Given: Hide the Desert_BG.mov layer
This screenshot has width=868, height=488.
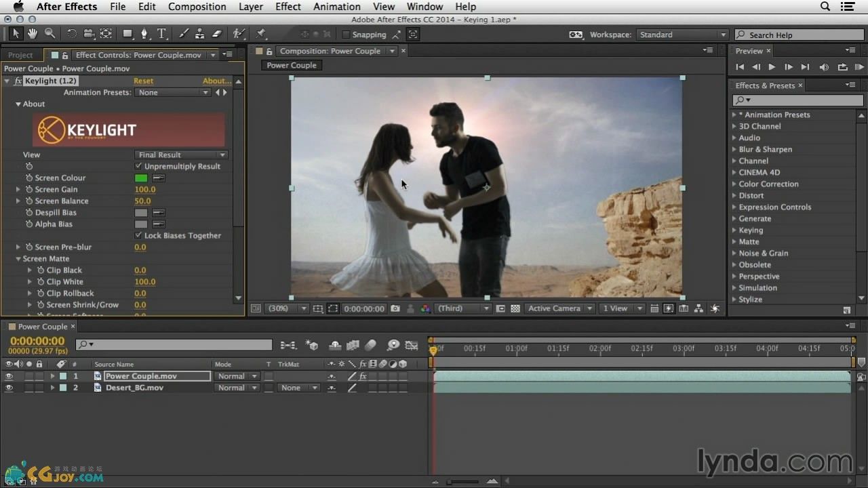Looking at the screenshot, I should tap(9, 388).
